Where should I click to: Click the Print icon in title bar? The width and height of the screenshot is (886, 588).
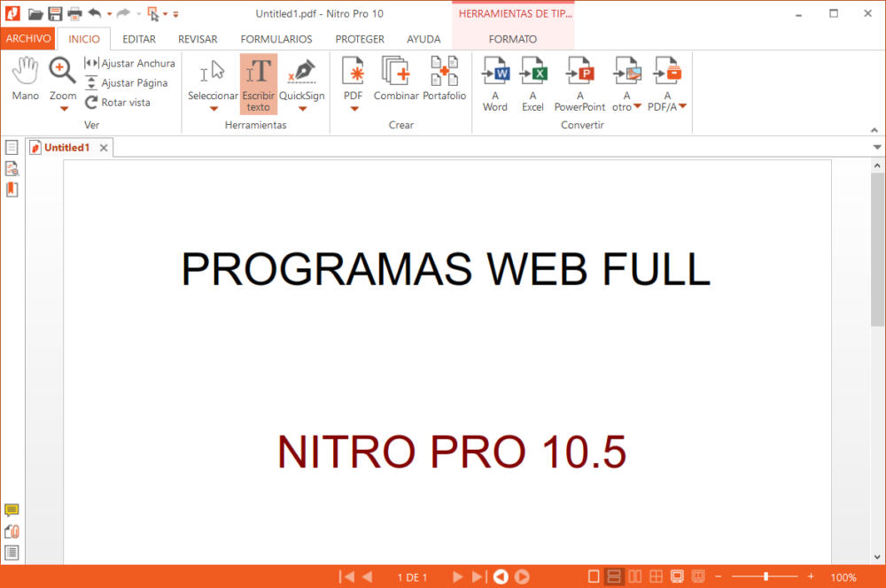click(x=74, y=13)
